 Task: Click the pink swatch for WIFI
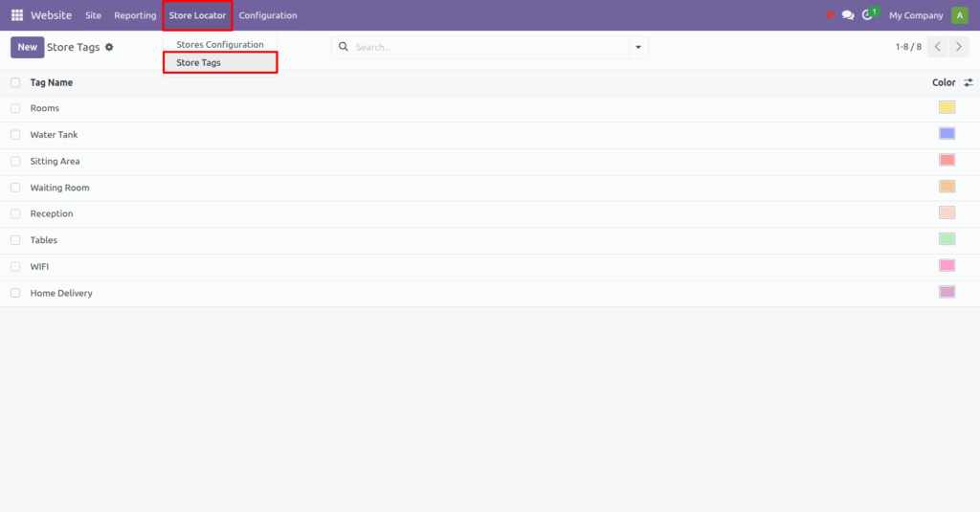coord(947,265)
